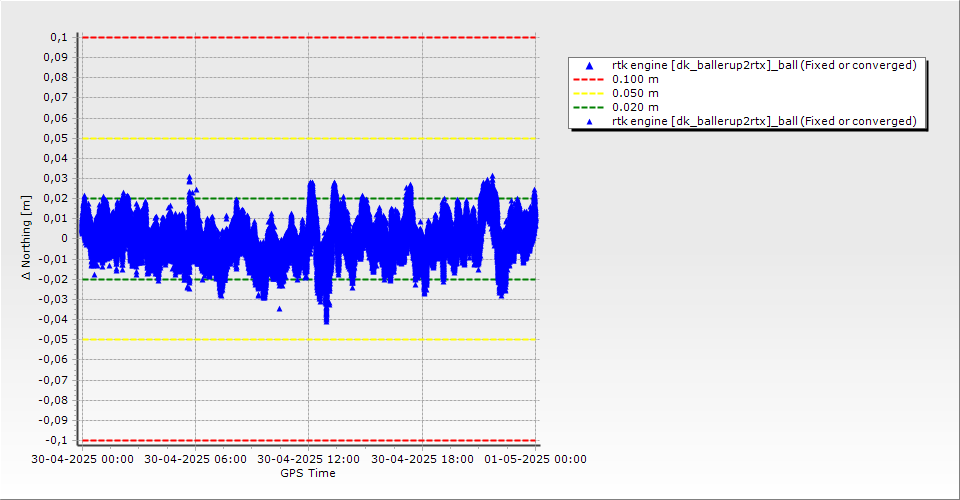Click y-axis tick label '0,03'
Viewport: 960px width, 500px height.
(56, 179)
